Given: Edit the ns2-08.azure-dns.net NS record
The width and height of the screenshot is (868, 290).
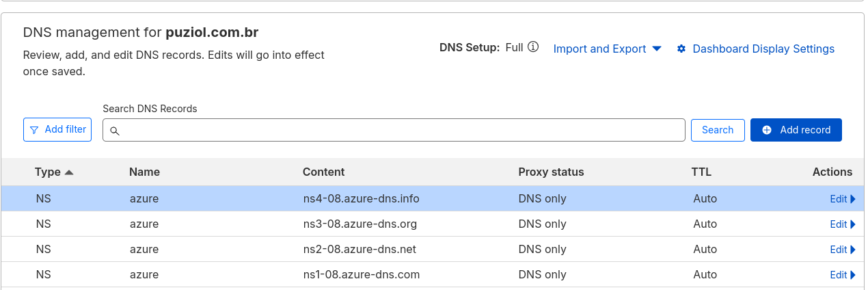Looking at the screenshot, I should click(839, 250).
